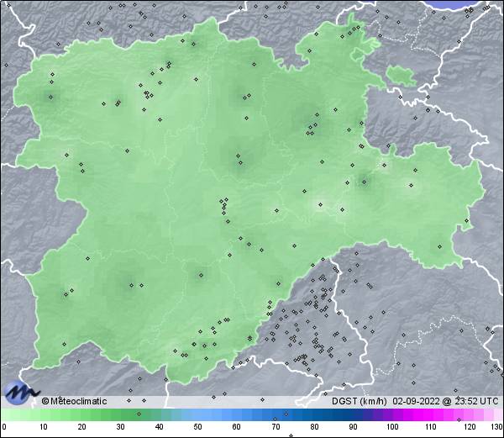Click the 130 value on the scale
The image size is (504, 438).
click(496, 427)
